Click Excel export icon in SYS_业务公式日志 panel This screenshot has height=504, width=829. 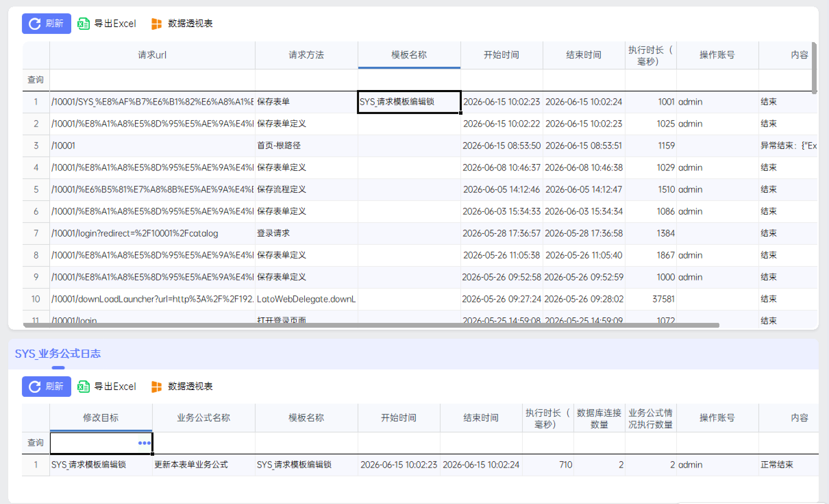pyautogui.click(x=83, y=387)
